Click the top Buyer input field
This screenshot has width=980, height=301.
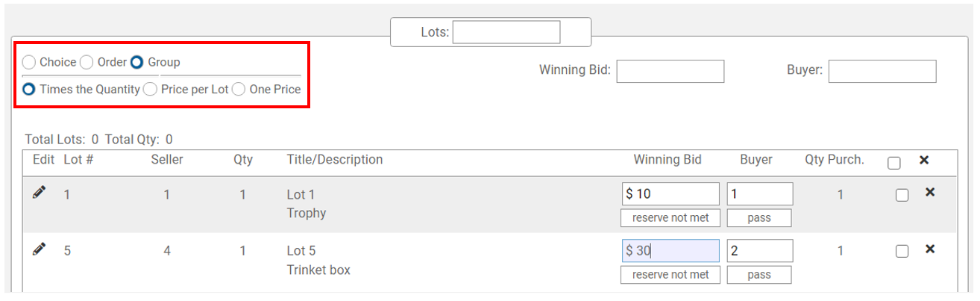click(882, 71)
